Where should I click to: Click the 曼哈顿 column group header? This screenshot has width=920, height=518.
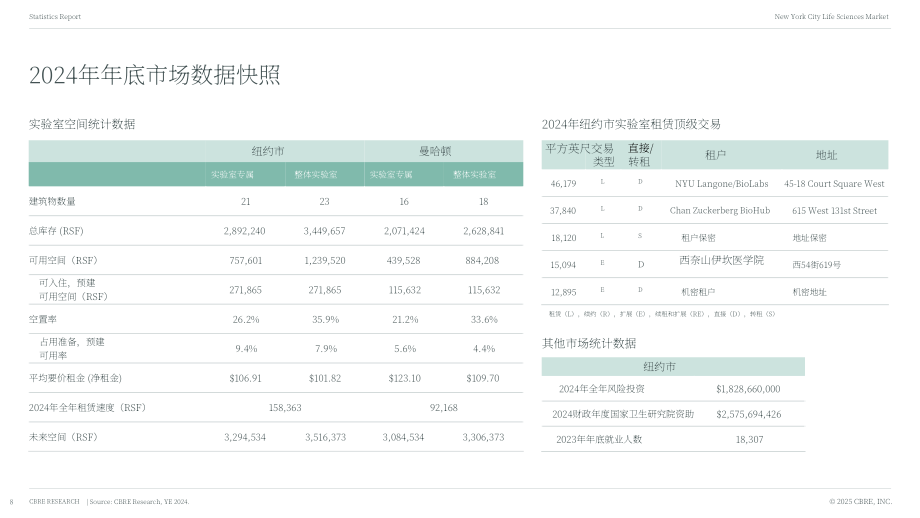coord(435,151)
